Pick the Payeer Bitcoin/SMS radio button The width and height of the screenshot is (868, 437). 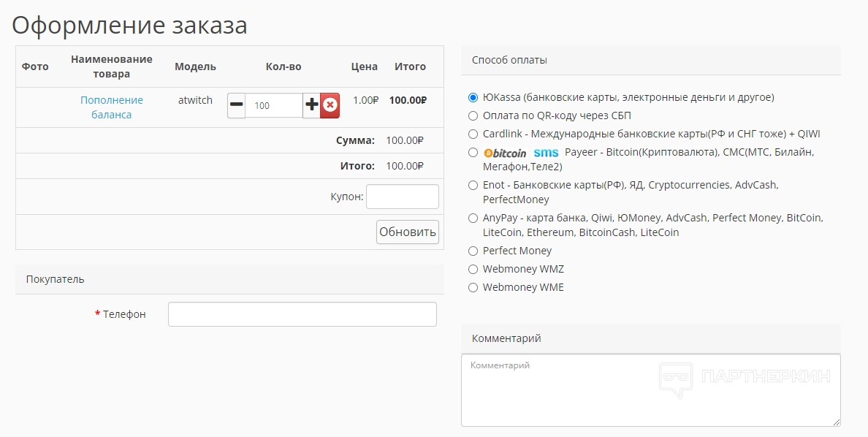pyautogui.click(x=473, y=153)
